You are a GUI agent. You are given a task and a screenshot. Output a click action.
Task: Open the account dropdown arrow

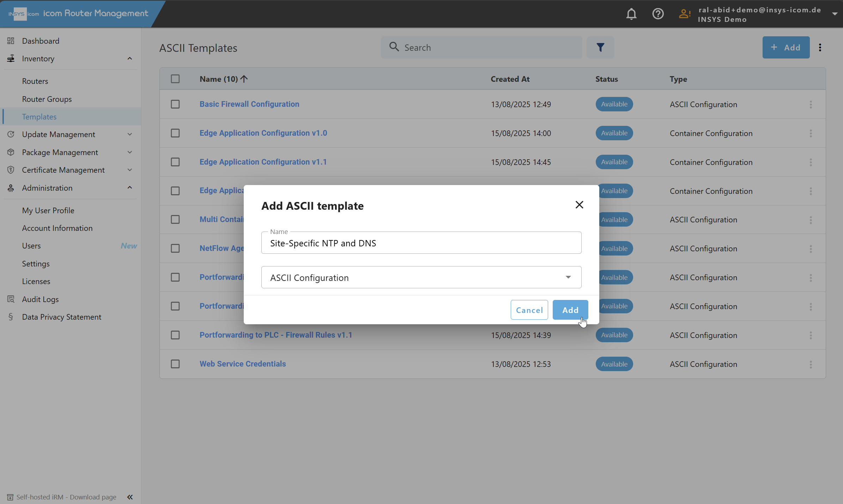[835, 14]
